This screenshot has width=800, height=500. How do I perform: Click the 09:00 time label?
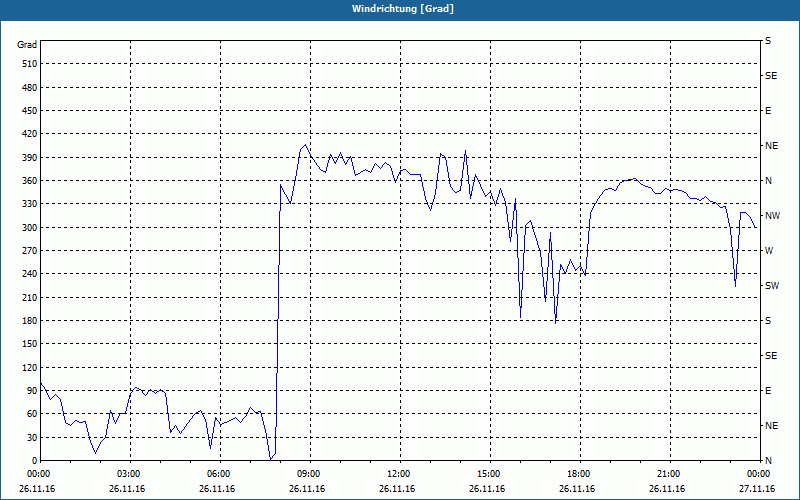click(309, 474)
